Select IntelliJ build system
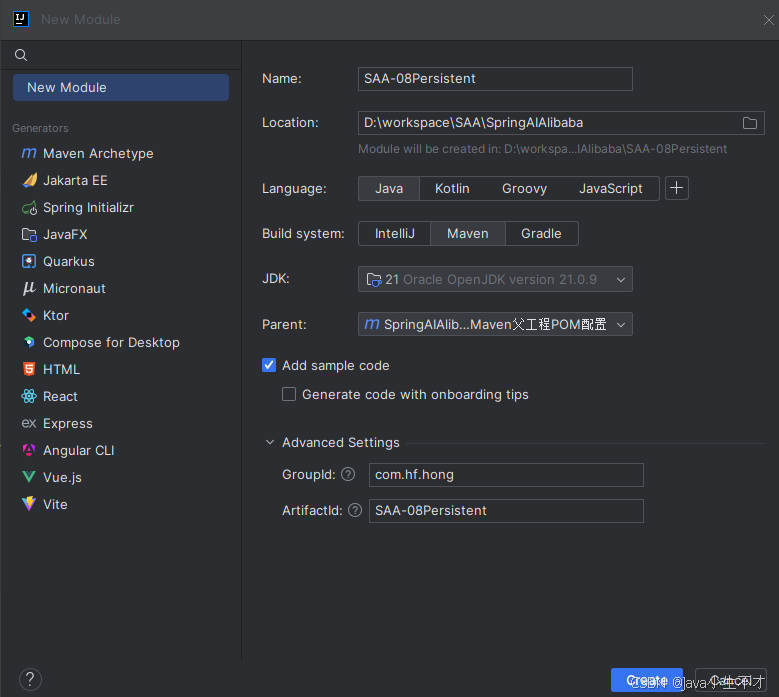The image size is (779, 697). pos(394,233)
